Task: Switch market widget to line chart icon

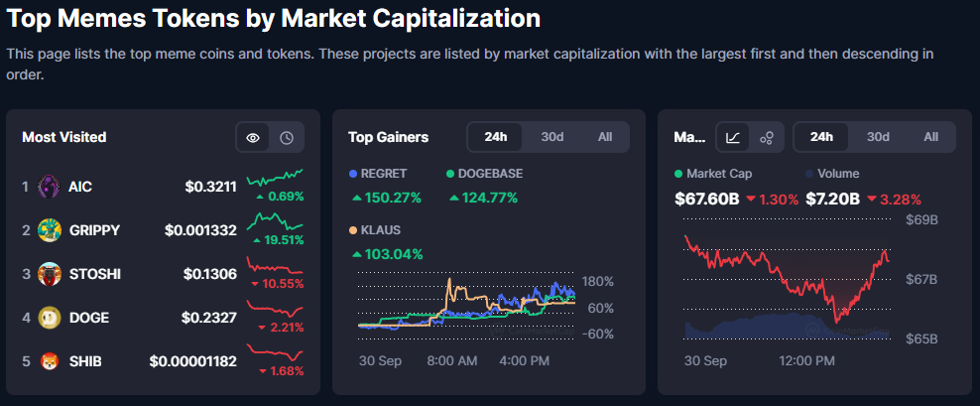Action: pos(733,137)
